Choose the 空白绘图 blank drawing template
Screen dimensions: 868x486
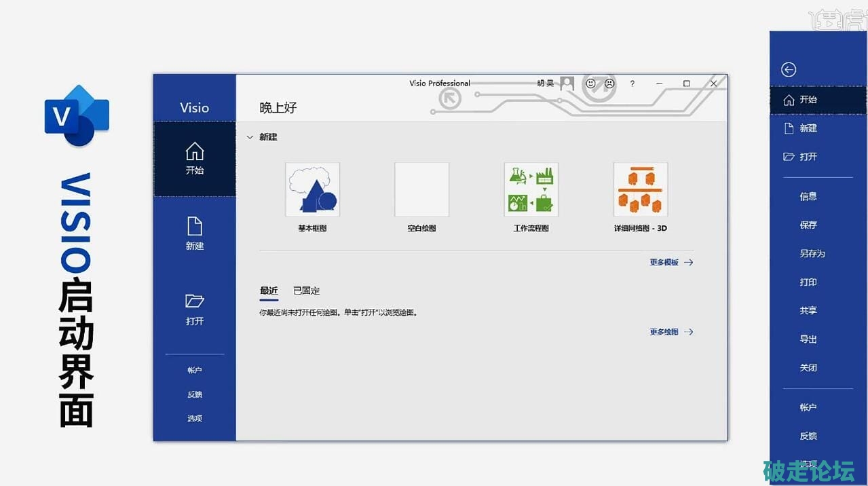421,189
